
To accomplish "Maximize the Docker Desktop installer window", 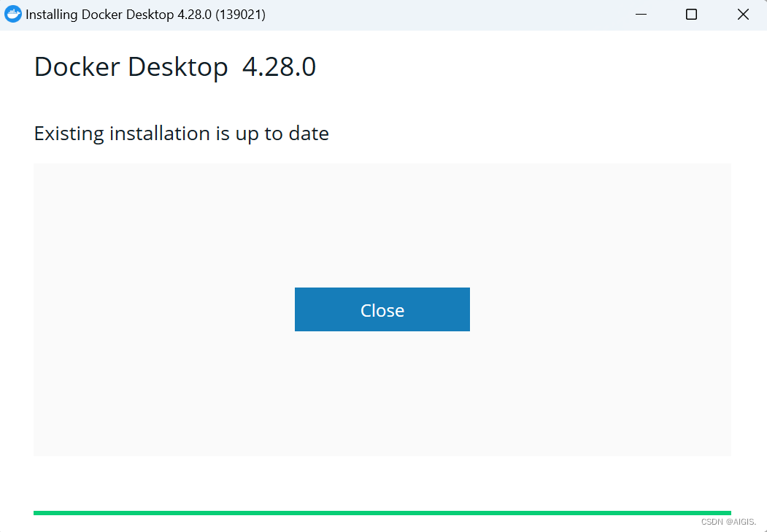I will tap(691, 15).
